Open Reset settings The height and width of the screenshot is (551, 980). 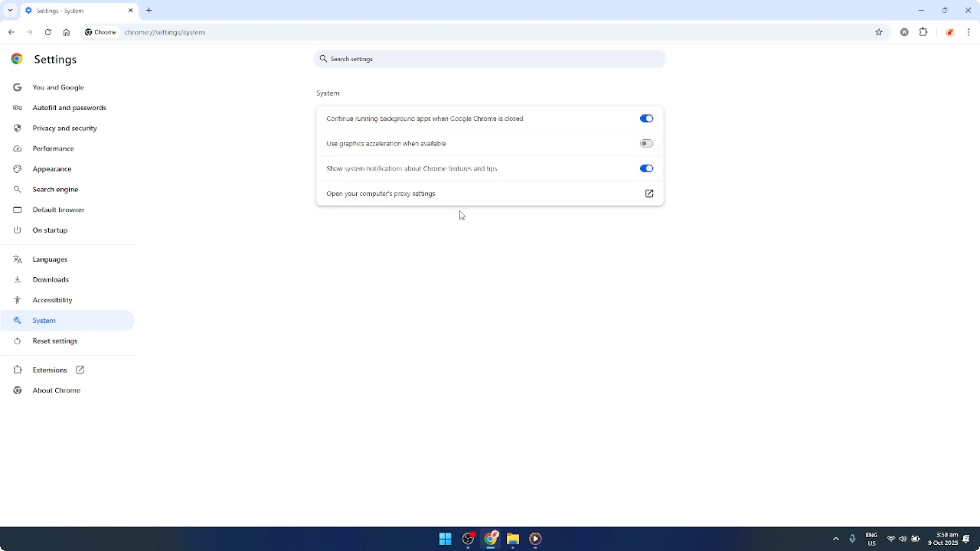(x=56, y=341)
